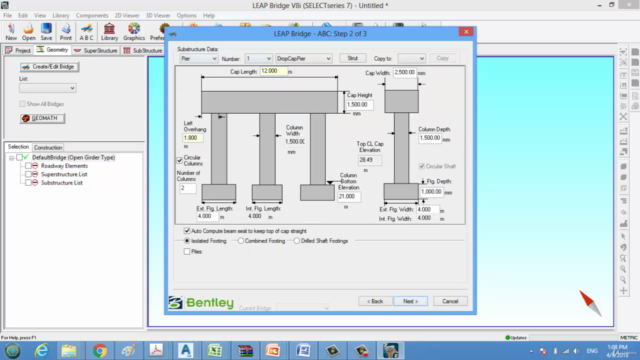Select Drilled Shaft Footings radio button
This screenshot has height=360, width=640.
point(297,241)
